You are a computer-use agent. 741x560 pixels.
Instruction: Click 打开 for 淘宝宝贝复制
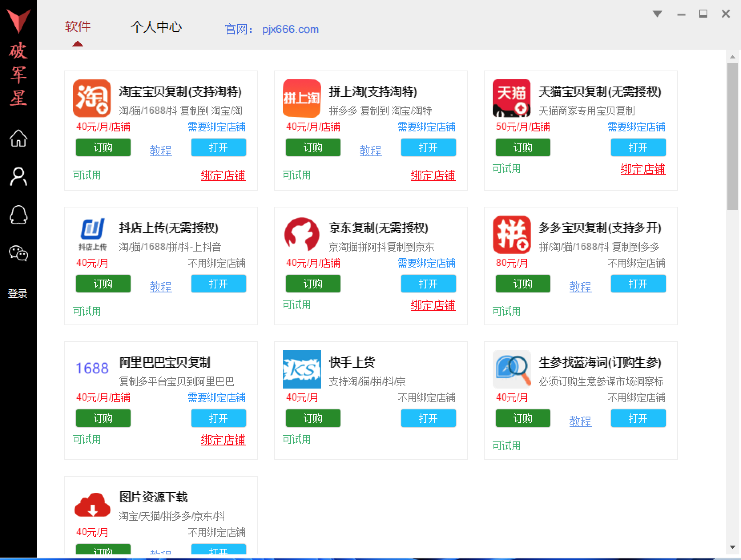tap(218, 147)
